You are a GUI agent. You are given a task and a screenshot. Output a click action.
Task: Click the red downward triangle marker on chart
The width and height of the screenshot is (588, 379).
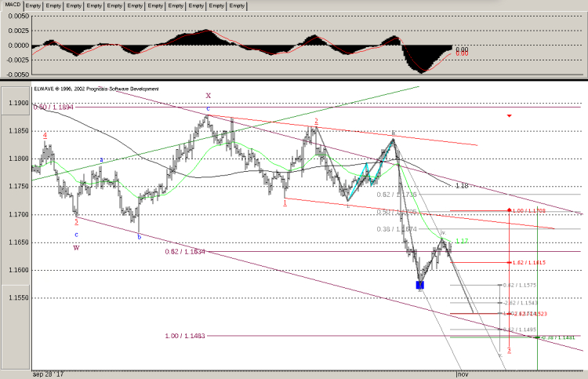[x=510, y=116]
